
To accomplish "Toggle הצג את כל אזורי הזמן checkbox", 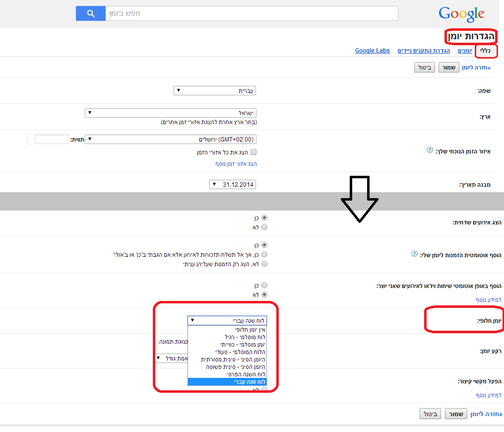I will point(253,152).
